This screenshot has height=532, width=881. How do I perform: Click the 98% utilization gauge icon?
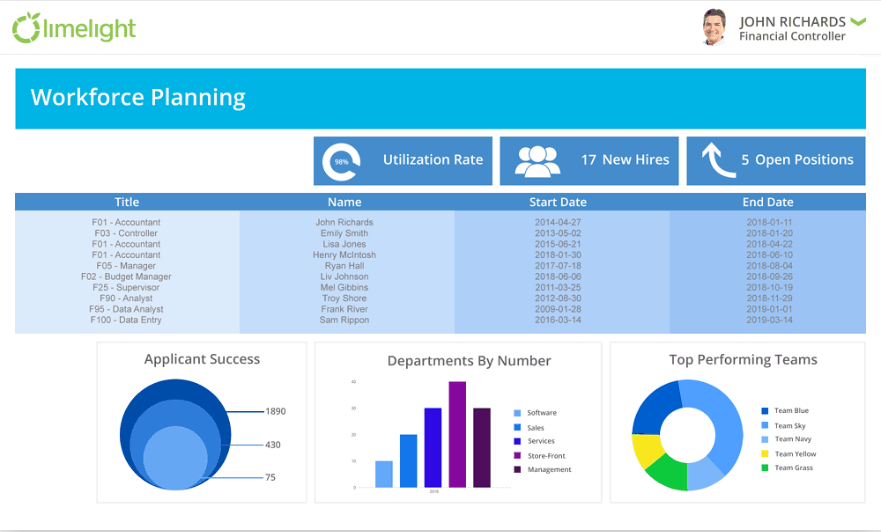click(x=341, y=162)
